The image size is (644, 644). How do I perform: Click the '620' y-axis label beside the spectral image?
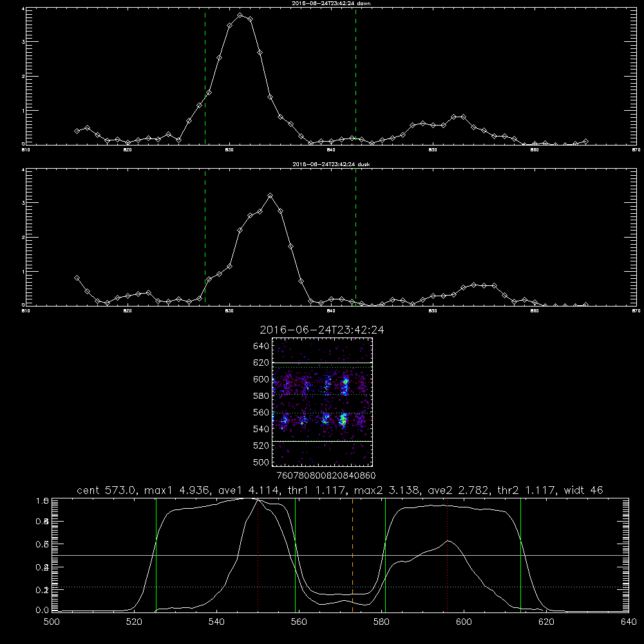(x=261, y=363)
